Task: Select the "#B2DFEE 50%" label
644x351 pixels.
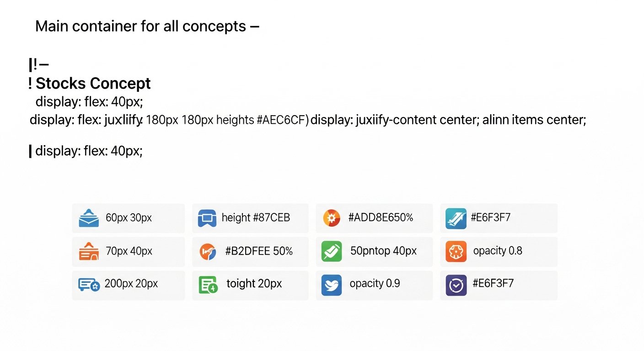Action: (259, 251)
